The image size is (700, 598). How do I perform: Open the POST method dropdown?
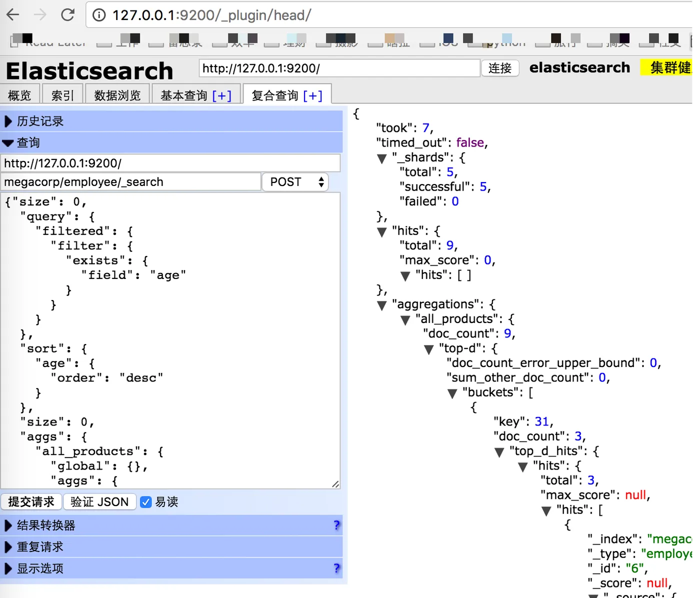[x=295, y=182]
